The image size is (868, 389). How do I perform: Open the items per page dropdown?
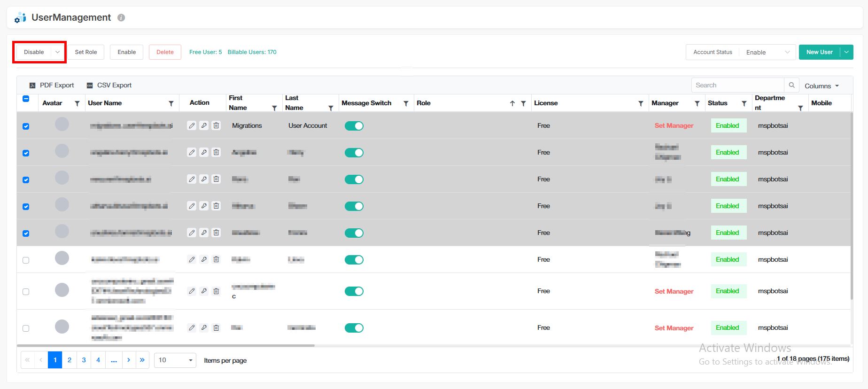pyautogui.click(x=175, y=360)
